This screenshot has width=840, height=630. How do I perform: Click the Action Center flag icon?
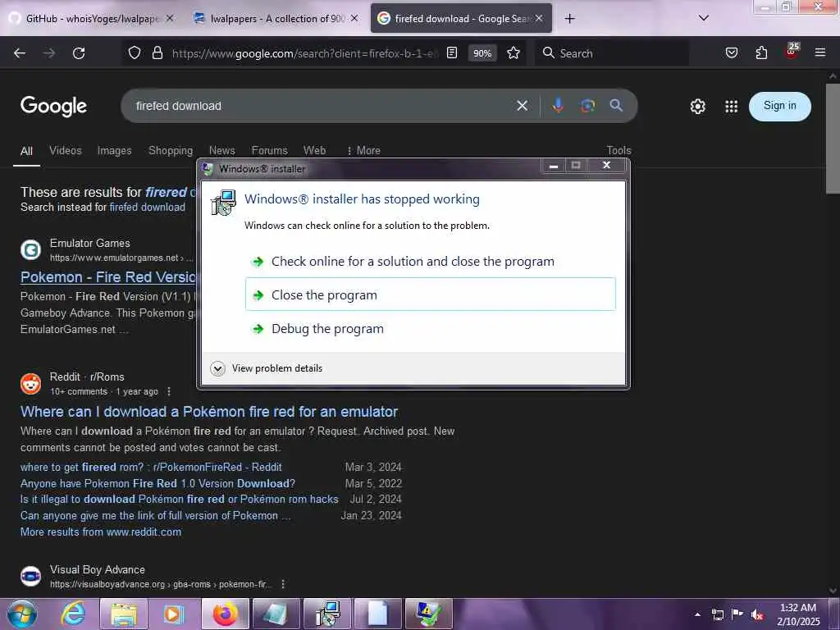click(737, 614)
